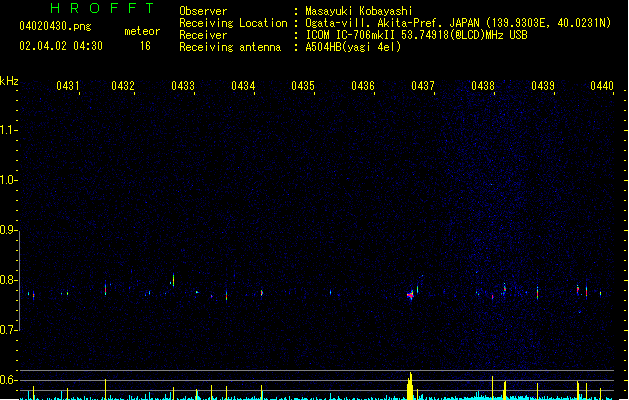The height and width of the screenshot is (400, 629).
Task: Click the kHz axis unit label
Action: pyautogui.click(x=9, y=81)
